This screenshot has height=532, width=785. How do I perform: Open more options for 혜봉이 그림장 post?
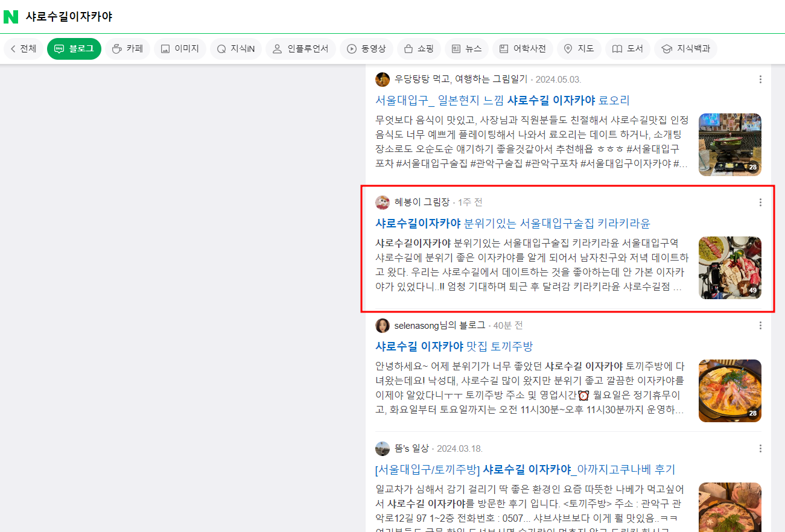click(760, 203)
